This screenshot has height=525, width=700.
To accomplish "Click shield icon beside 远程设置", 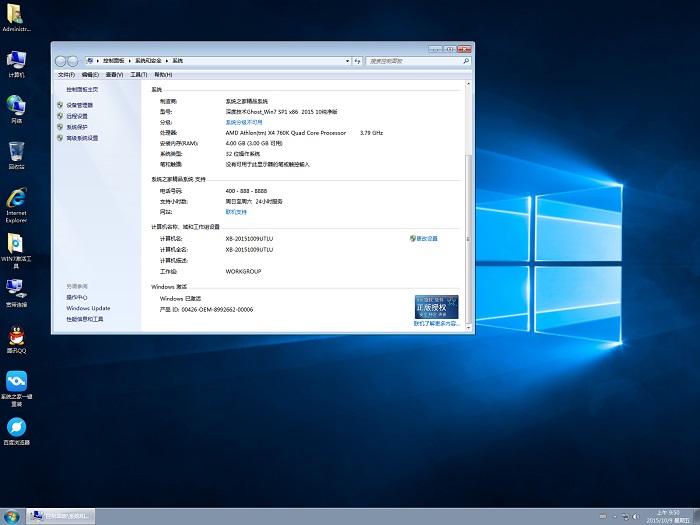I will [60, 116].
